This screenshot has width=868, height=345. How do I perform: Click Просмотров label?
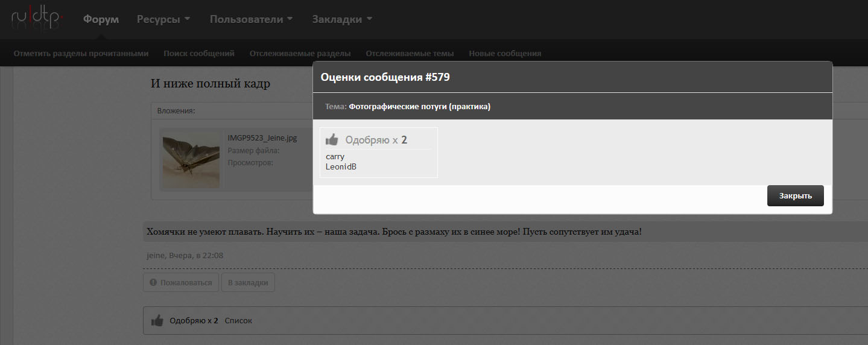[250, 162]
